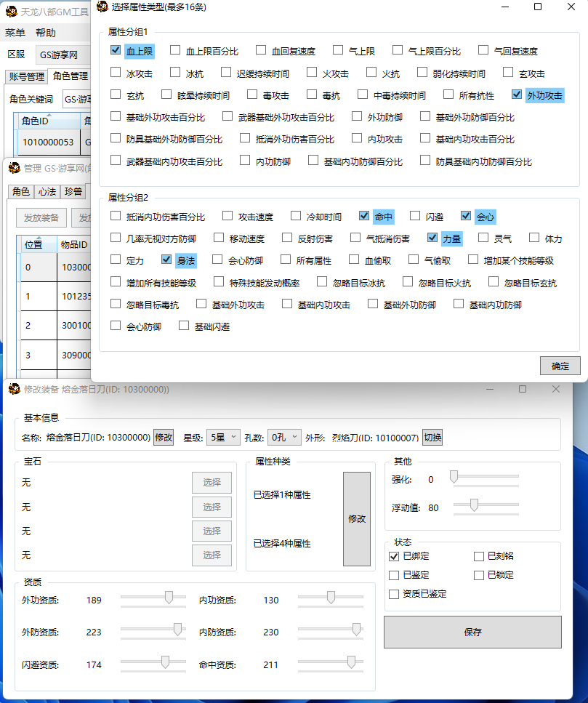Image resolution: width=588 pixels, height=703 pixels.
Task: Open the 角色关键词 combo box
Action: (x=76, y=100)
